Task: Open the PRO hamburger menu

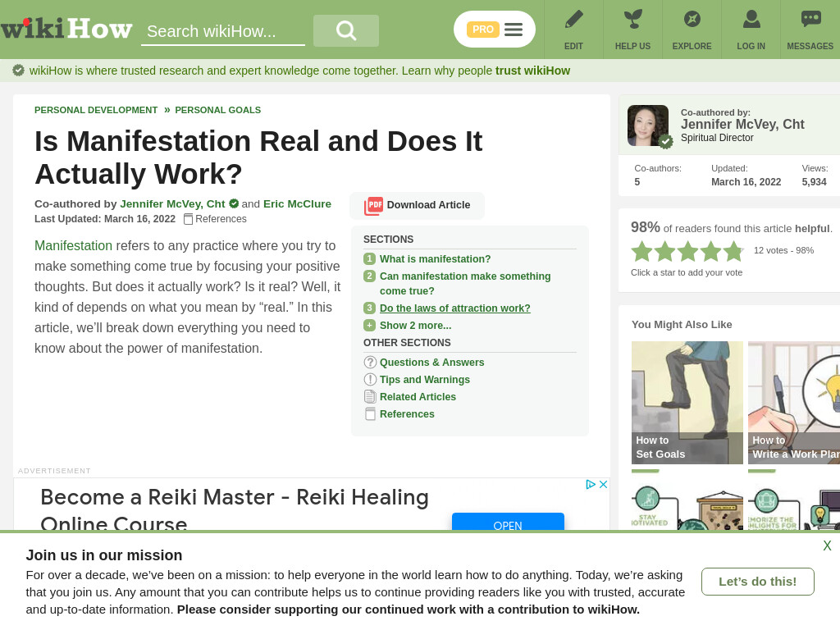Action: click(495, 30)
